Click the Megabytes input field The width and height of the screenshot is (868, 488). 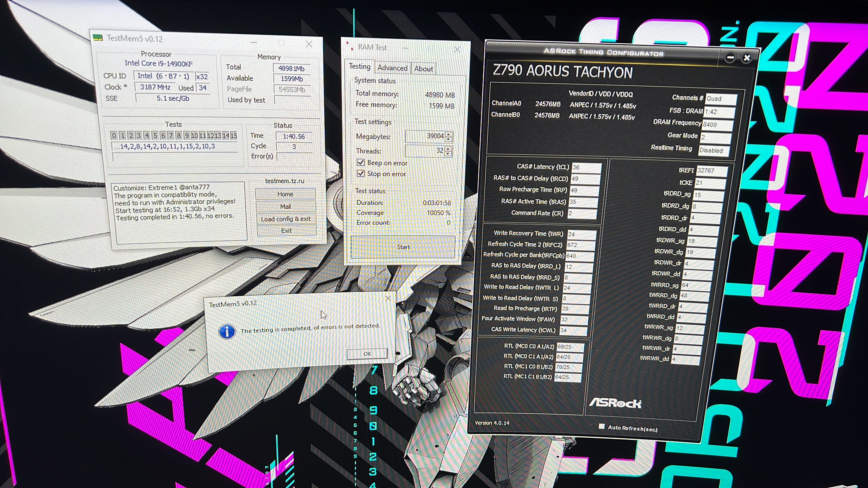(x=425, y=136)
